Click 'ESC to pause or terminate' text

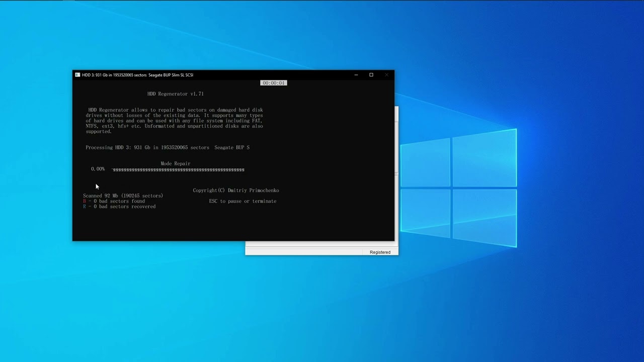[243, 201]
